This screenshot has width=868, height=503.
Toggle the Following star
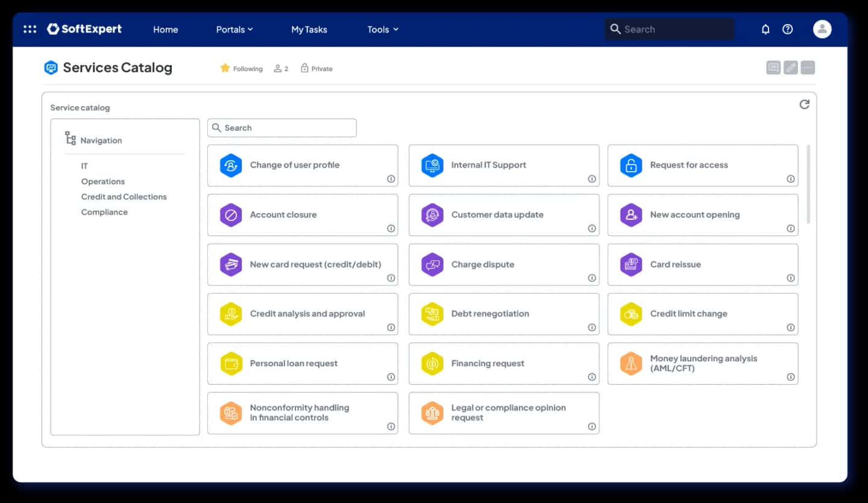pos(225,68)
